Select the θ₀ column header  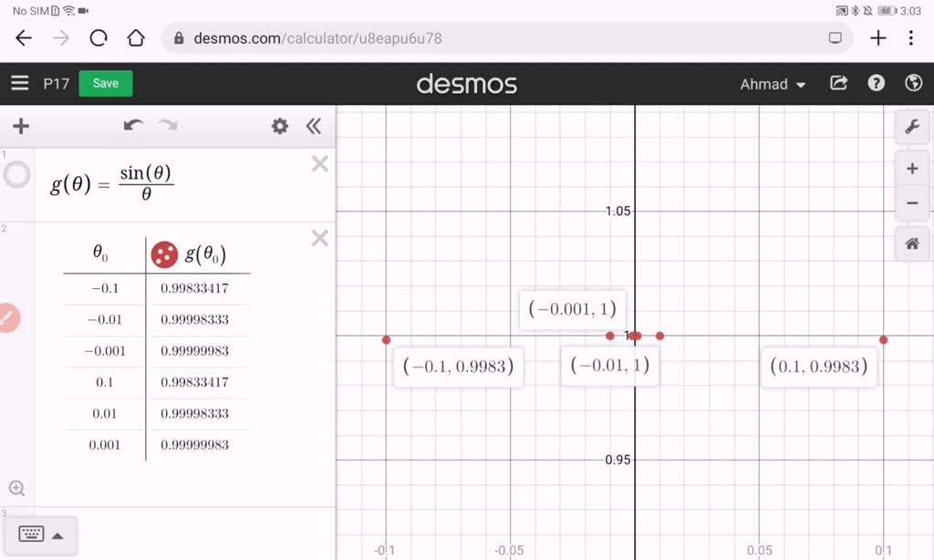click(x=100, y=254)
